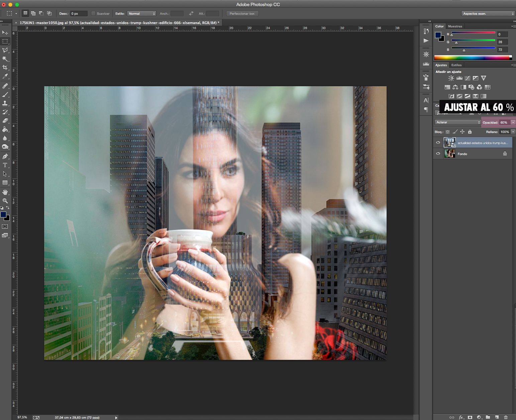Select the Magic Wand tool
Image resolution: width=516 pixels, height=420 pixels.
(5, 59)
